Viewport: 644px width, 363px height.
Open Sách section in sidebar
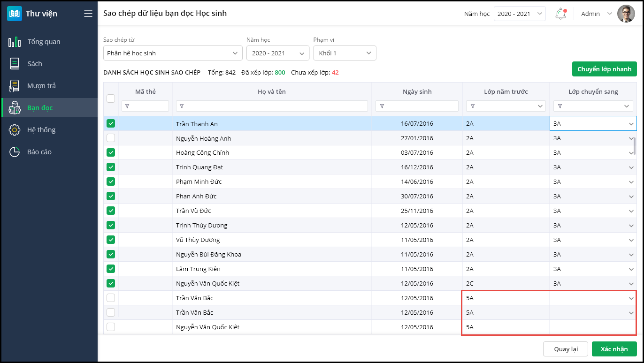[35, 64]
